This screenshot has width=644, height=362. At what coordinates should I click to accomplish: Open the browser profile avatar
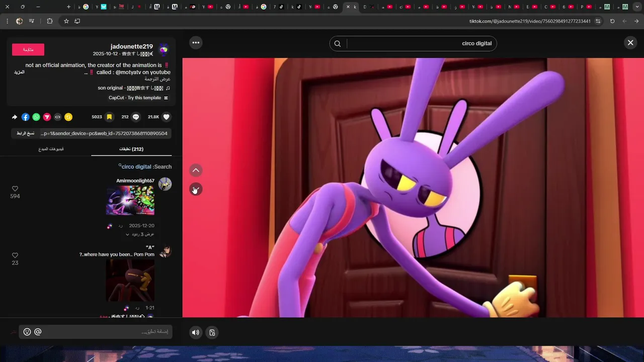[19, 21]
